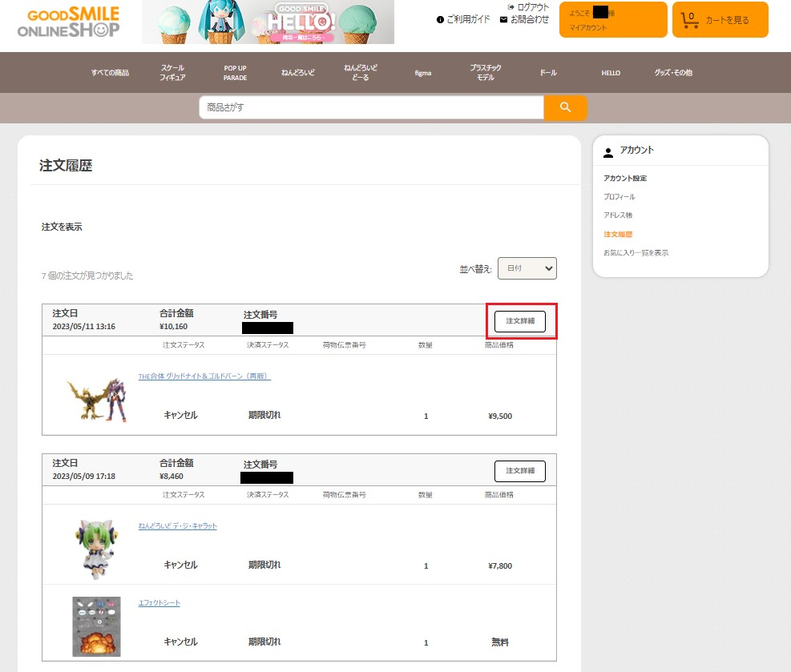This screenshot has width=791, height=672.
Task: Open the HELLO! Good Smile banner
Action: [x=268, y=22]
